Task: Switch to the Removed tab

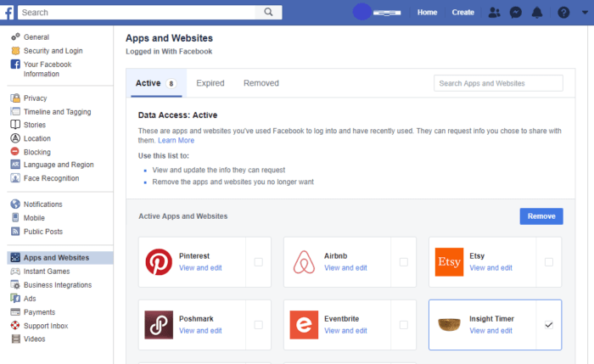Action: [x=261, y=83]
